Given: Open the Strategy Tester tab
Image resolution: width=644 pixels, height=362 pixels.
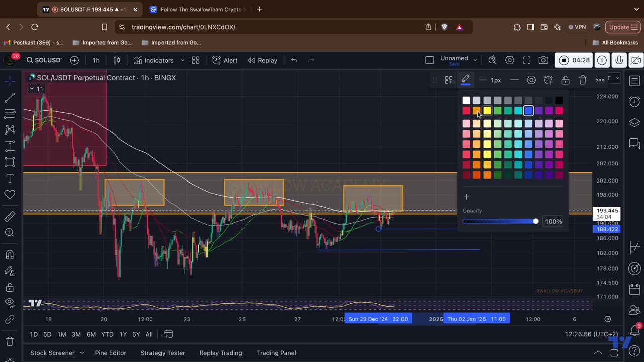Looking at the screenshot, I should point(163,353).
